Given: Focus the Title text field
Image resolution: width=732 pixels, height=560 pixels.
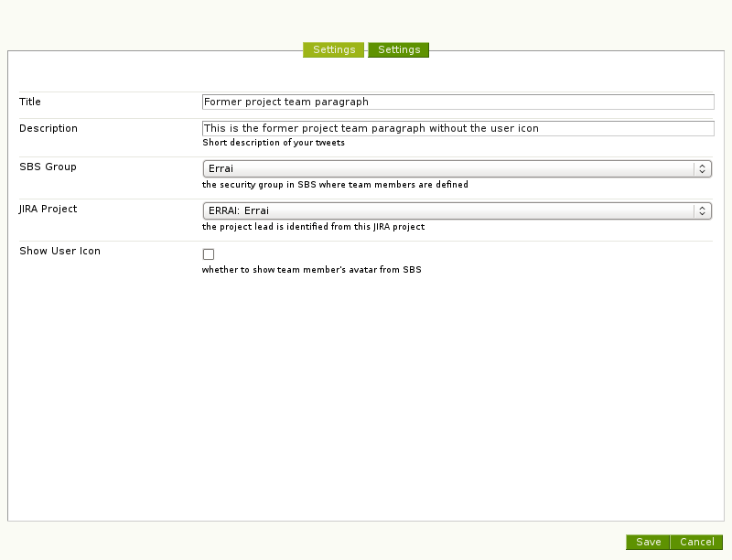Looking at the screenshot, I should click(457, 102).
